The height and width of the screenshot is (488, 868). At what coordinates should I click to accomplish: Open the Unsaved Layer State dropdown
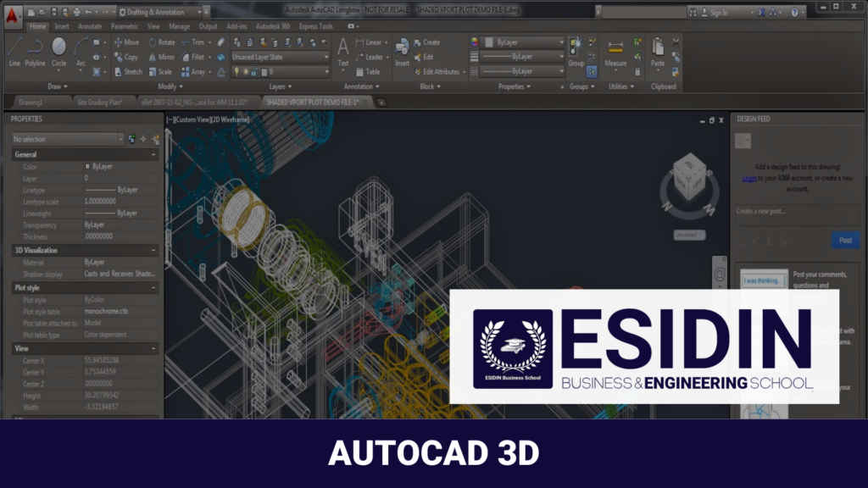point(326,56)
